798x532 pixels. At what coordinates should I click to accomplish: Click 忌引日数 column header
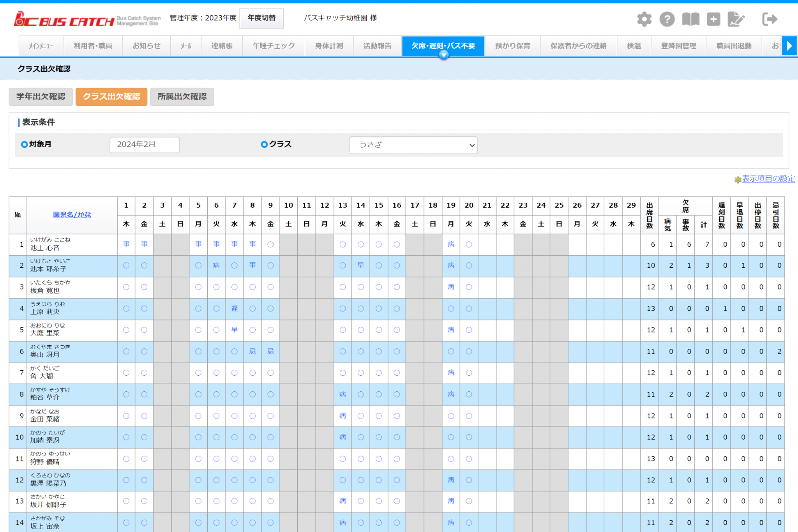click(x=776, y=215)
